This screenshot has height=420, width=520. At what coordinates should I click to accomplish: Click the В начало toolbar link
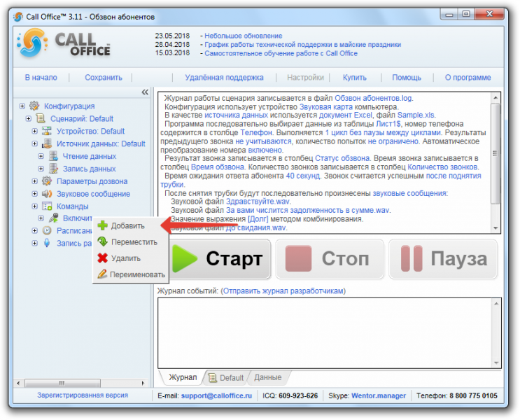(41, 77)
